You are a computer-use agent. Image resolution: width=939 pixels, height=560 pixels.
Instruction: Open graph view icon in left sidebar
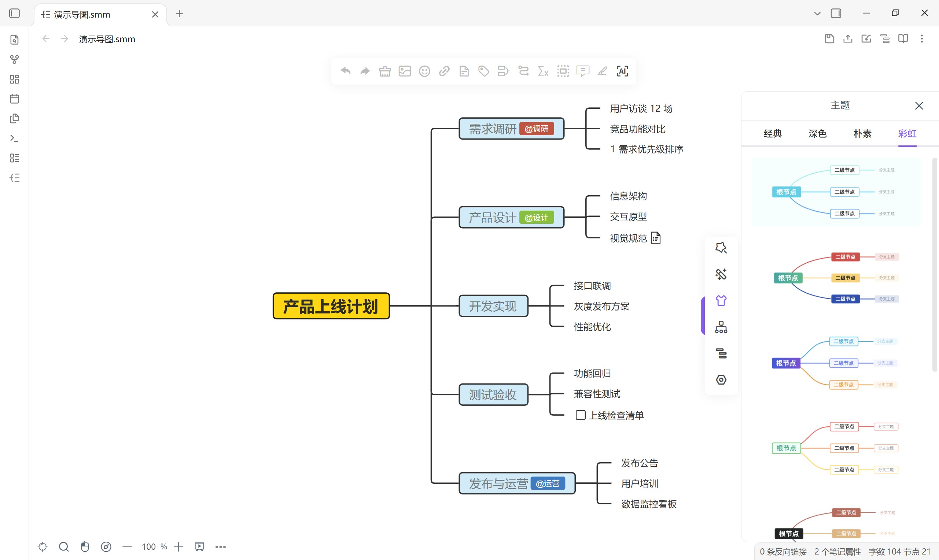[x=14, y=59]
